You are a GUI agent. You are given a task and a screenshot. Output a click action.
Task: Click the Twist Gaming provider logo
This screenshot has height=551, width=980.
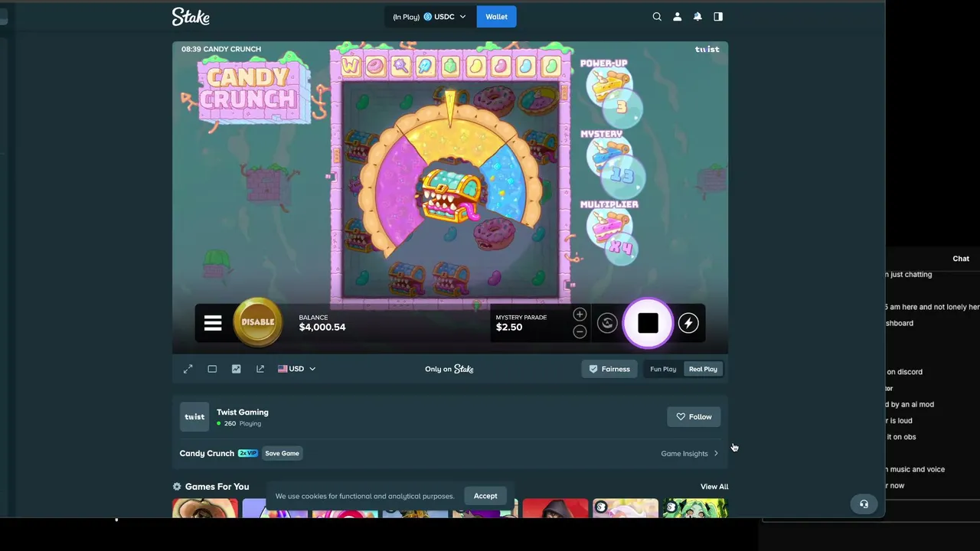coord(194,417)
